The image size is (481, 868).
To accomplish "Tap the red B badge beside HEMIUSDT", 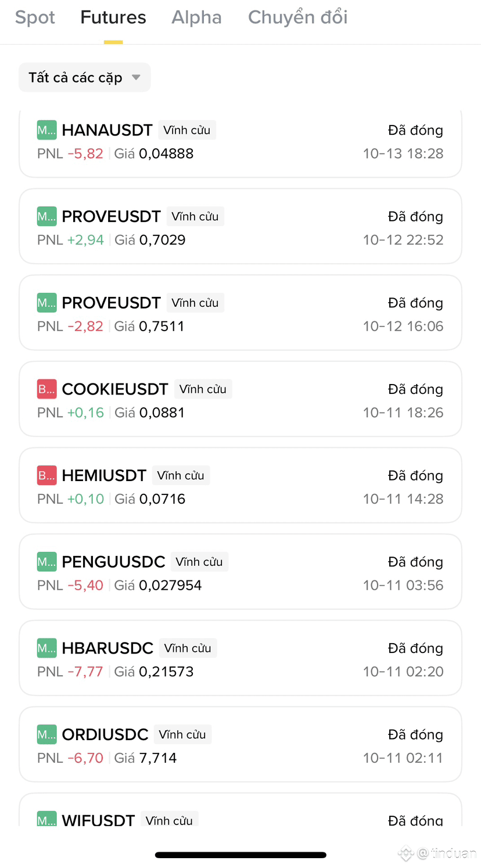I will [x=46, y=476].
